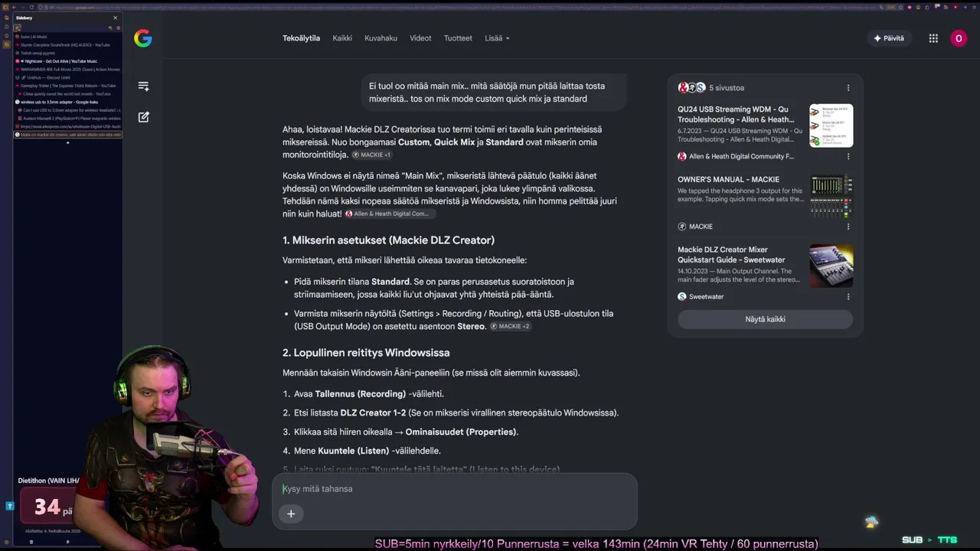This screenshot has height=551, width=980.
Task: Click the Näytä kaikki button
Action: 765,319
